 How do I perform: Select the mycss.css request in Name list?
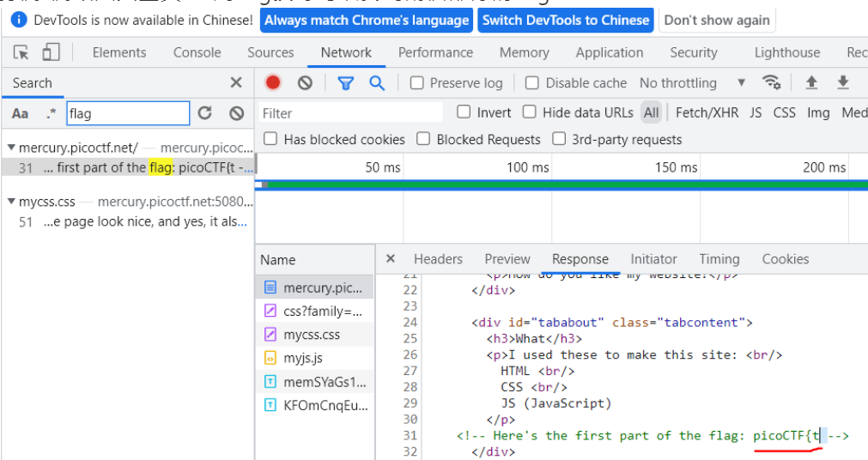314,335
